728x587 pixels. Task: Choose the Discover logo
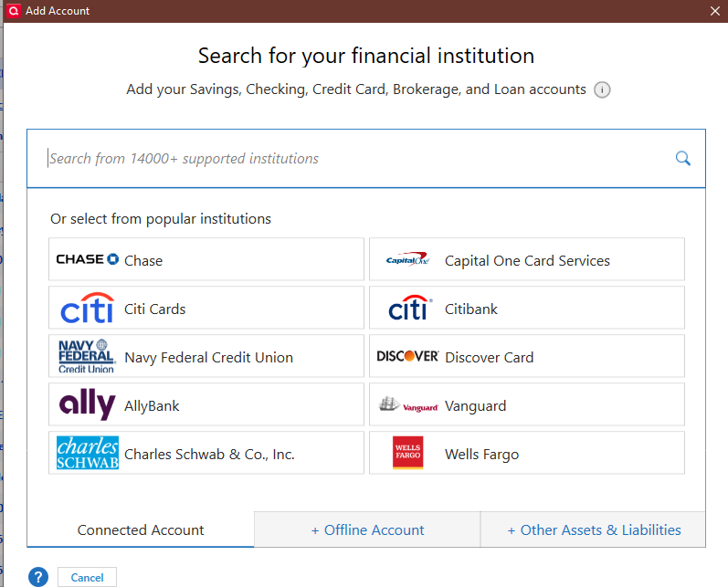407,356
